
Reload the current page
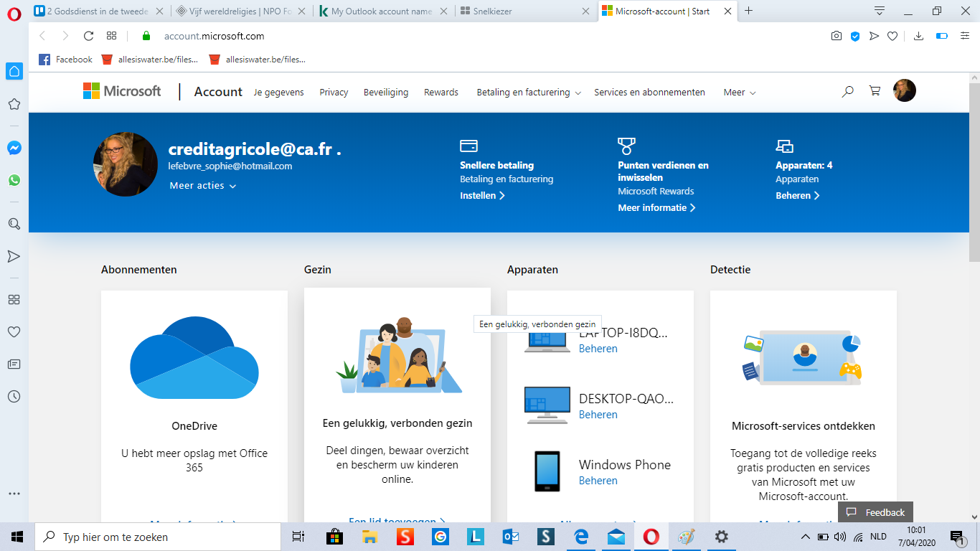89,36
